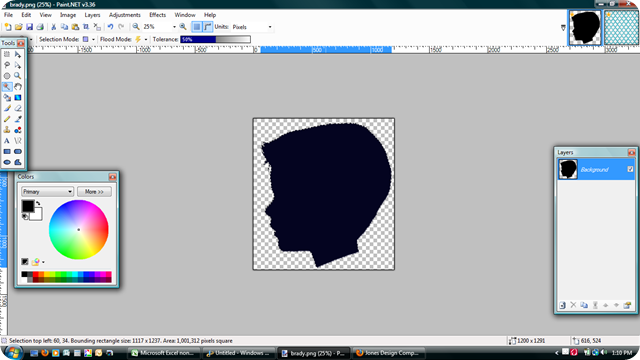The height and width of the screenshot is (360, 640).
Task: Select the Pencil tool
Action: click(7, 119)
